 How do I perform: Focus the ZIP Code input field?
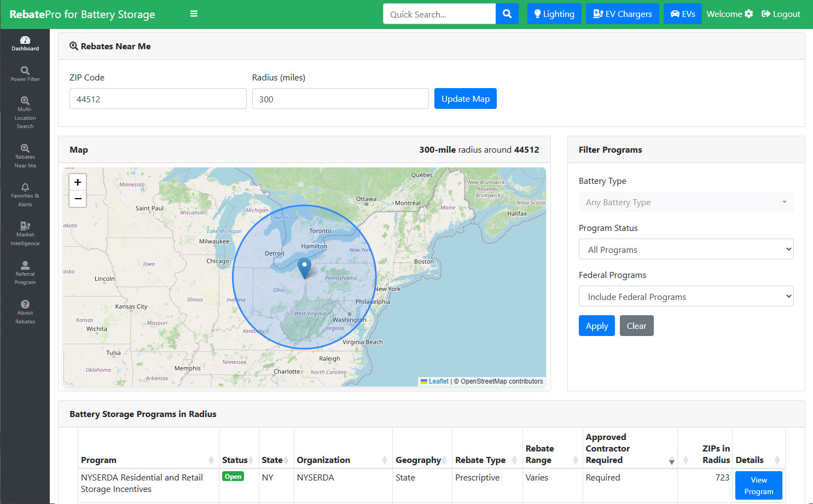click(x=158, y=99)
